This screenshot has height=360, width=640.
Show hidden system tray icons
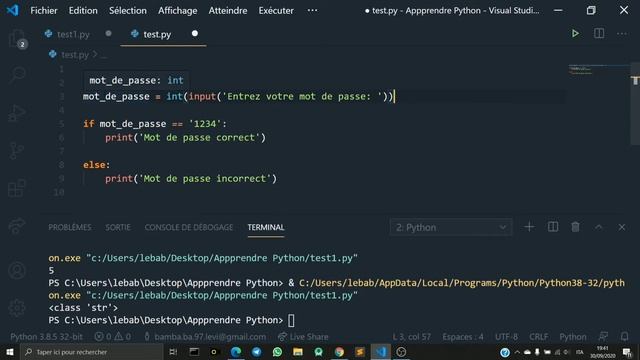[517, 352]
